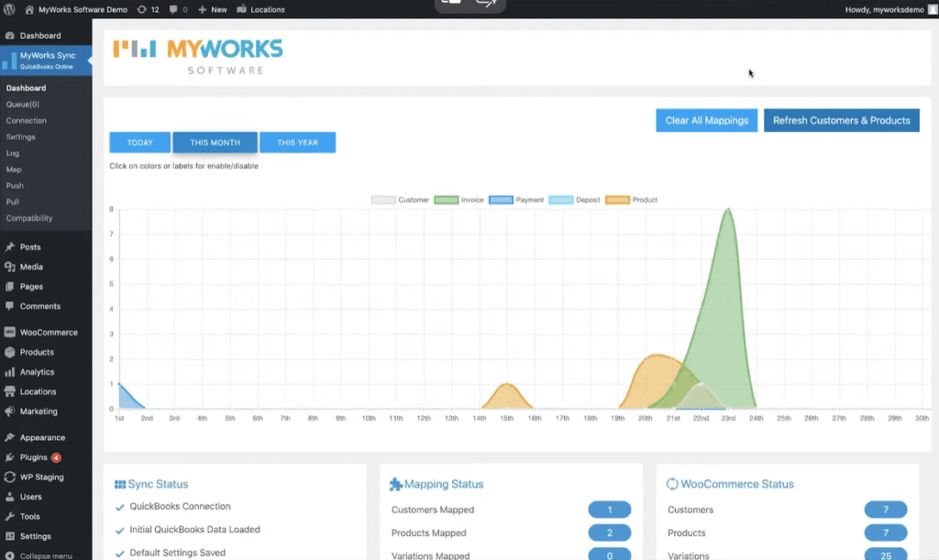Open the Pull submenu item
The width and height of the screenshot is (939, 560).
pos(13,202)
